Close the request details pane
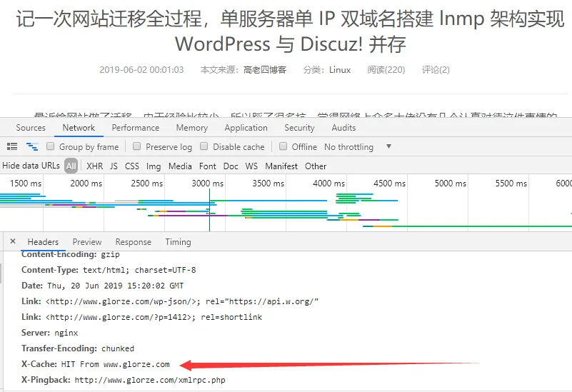The image size is (572, 392). coord(13,241)
